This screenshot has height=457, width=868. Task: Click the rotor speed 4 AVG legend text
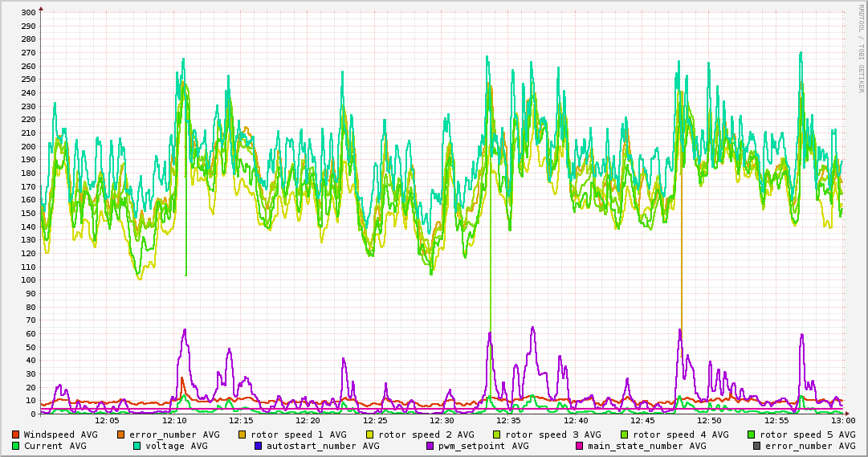tap(680, 435)
